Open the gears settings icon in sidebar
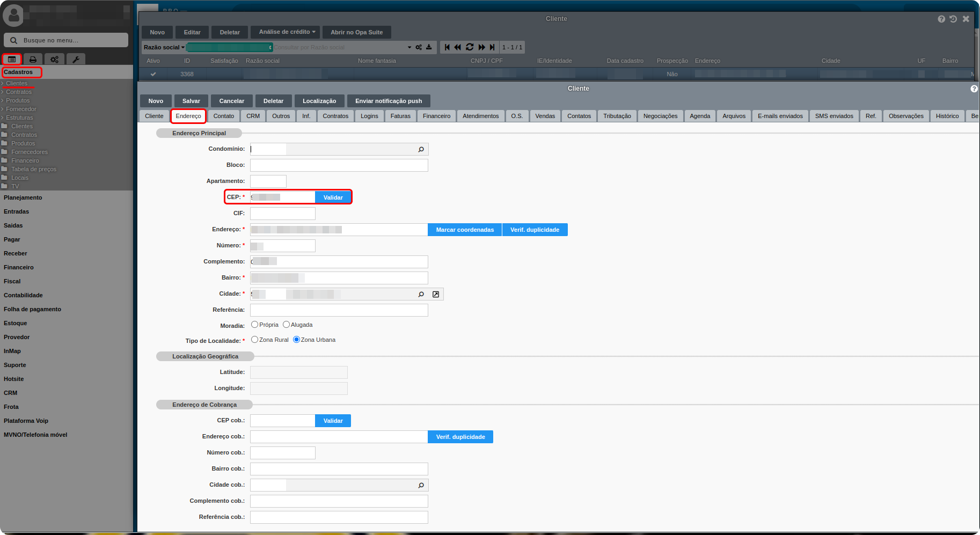The height and width of the screenshot is (535, 980). click(x=54, y=60)
